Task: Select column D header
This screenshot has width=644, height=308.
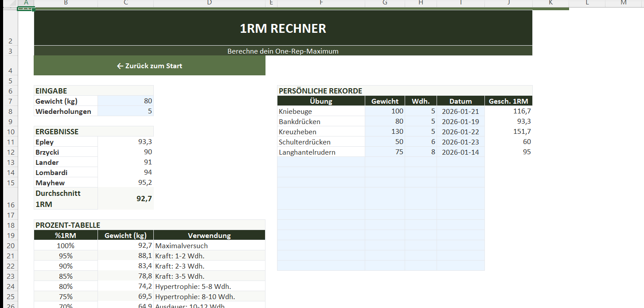Action: pos(209,3)
